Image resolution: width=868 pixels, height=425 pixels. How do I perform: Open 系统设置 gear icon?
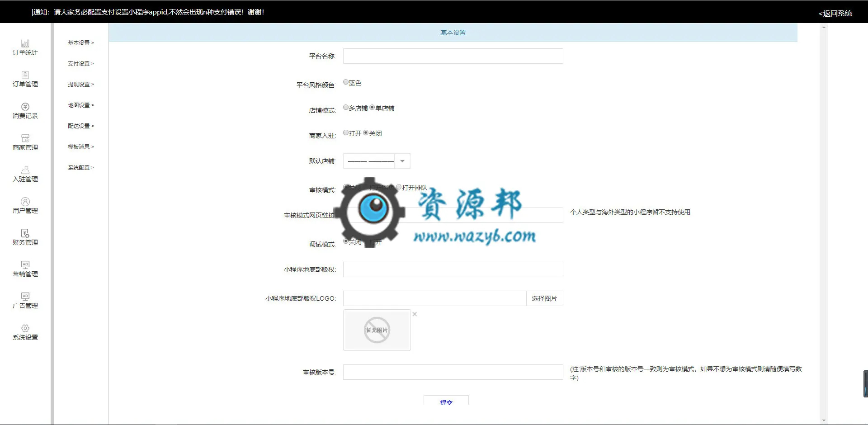click(x=25, y=328)
